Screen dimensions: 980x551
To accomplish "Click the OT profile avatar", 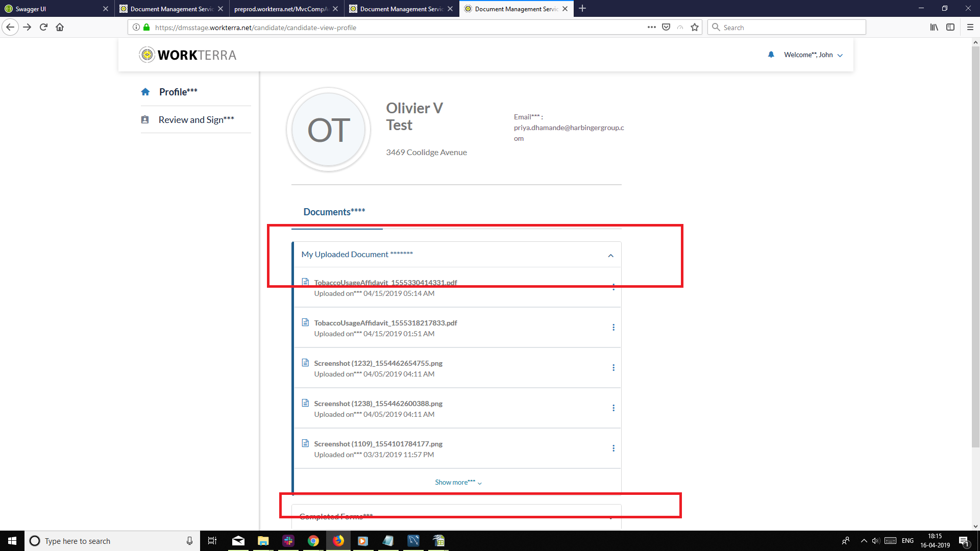I will [329, 130].
